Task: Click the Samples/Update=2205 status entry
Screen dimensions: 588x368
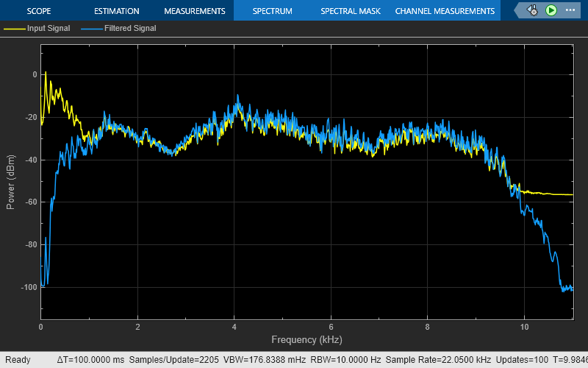Action: [x=173, y=360]
